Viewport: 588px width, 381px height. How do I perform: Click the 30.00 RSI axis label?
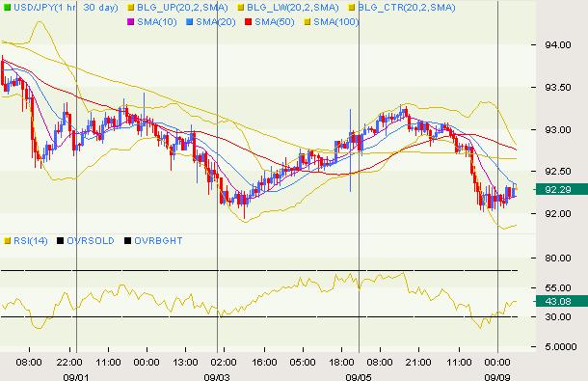pos(558,317)
